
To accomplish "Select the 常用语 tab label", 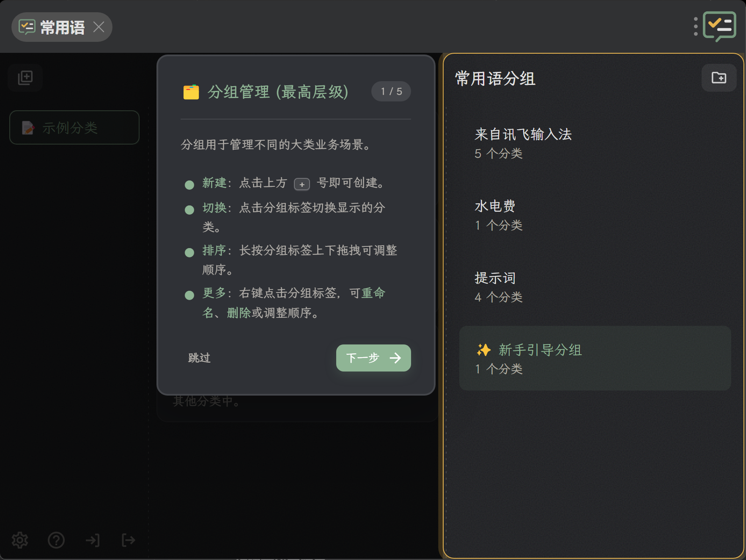I will coord(63,27).
